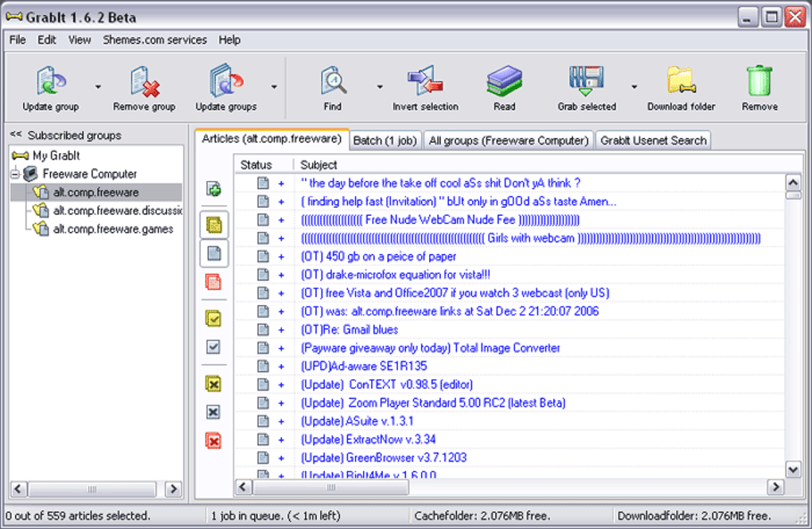This screenshot has width=812, height=529.
Task: Click the green refresh articles sidebar icon
Action: coord(214,189)
